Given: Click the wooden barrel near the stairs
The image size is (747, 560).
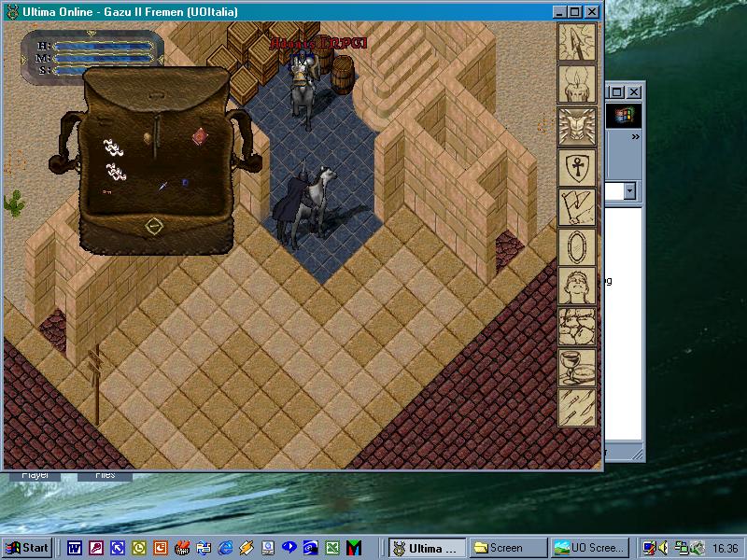Looking at the screenshot, I should 343,75.
